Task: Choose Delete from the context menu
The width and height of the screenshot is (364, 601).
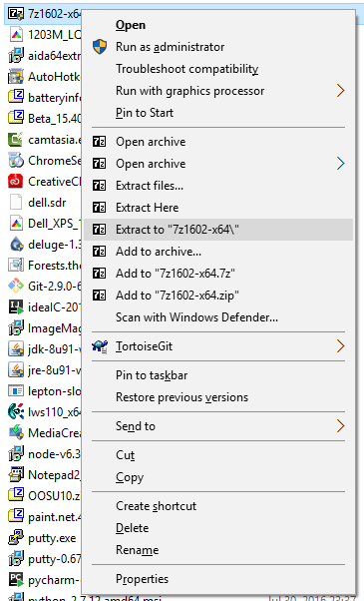Action: (132, 528)
